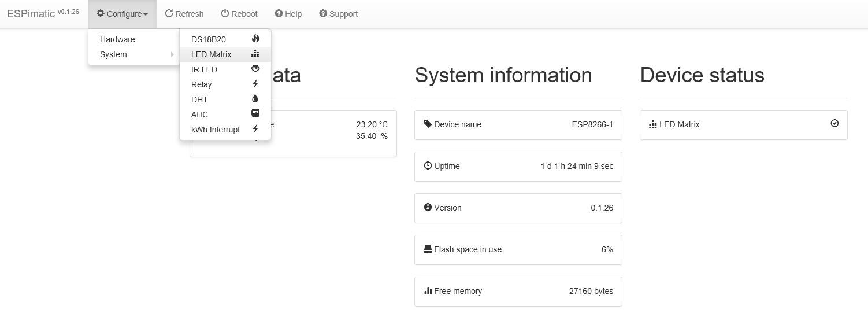Expand the System submenu arrow
The height and width of the screenshot is (324, 868).
point(172,55)
